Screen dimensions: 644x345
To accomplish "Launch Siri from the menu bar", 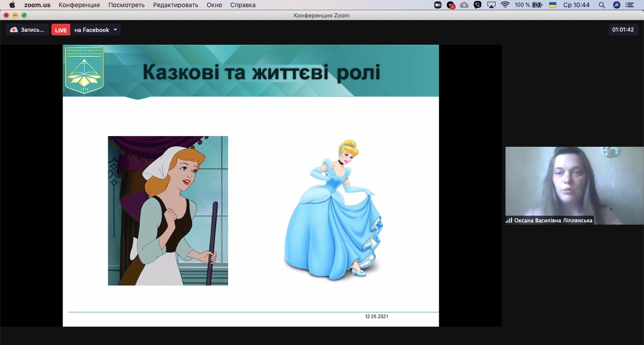I will (x=617, y=5).
